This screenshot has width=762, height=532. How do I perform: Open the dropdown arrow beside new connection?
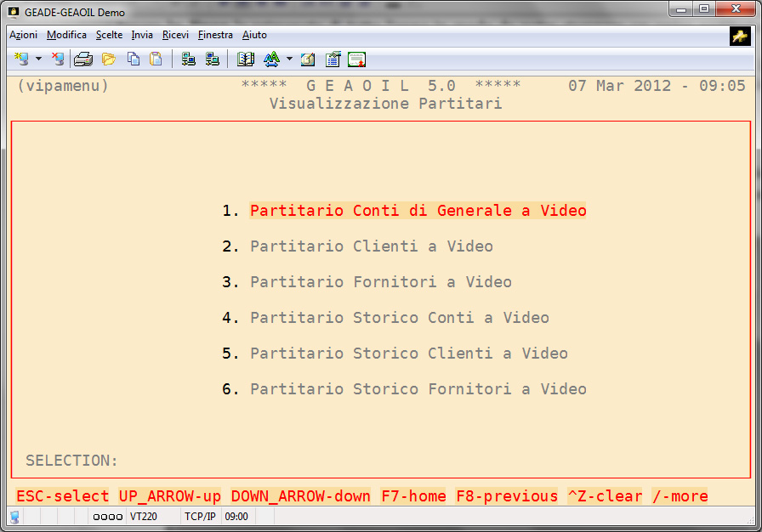38,59
